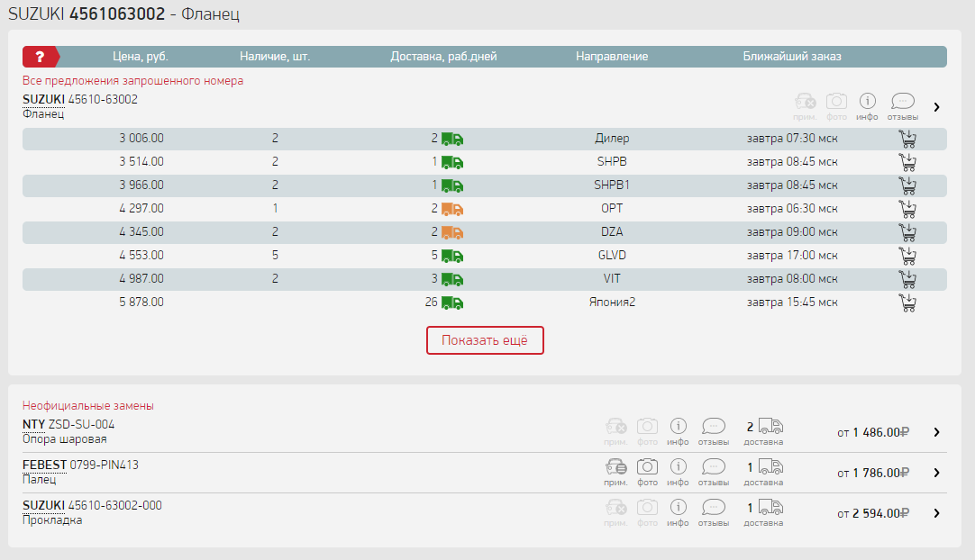Image resolution: width=975 pixels, height=560 pixels.
Task: Click page title SUZUKI 4561063002 - Фланец
Action: [x=123, y=14]
